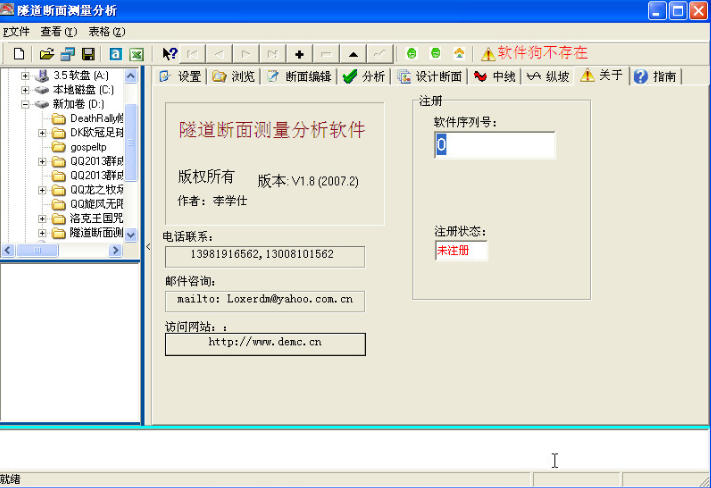Click the Save floppy disk icon

click(88, 53)
